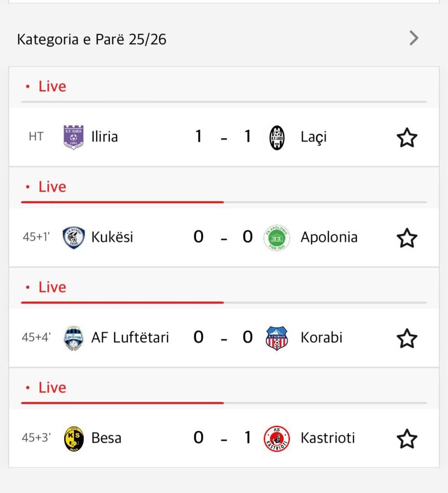The height and width of the screenshot is (493, 448).
Task: Star the AF Luftëtari vs Korabi match
Action: point(407,338)
